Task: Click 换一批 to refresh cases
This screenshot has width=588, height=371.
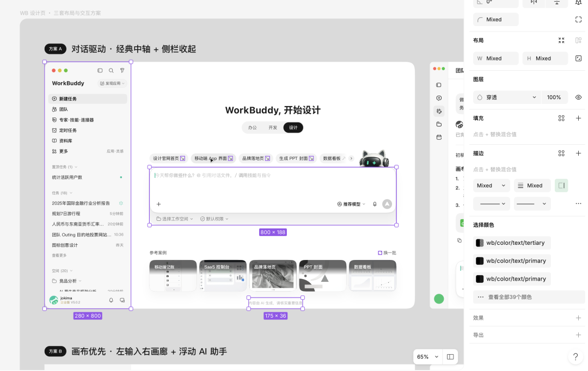Action: click(x=387, y=253)
